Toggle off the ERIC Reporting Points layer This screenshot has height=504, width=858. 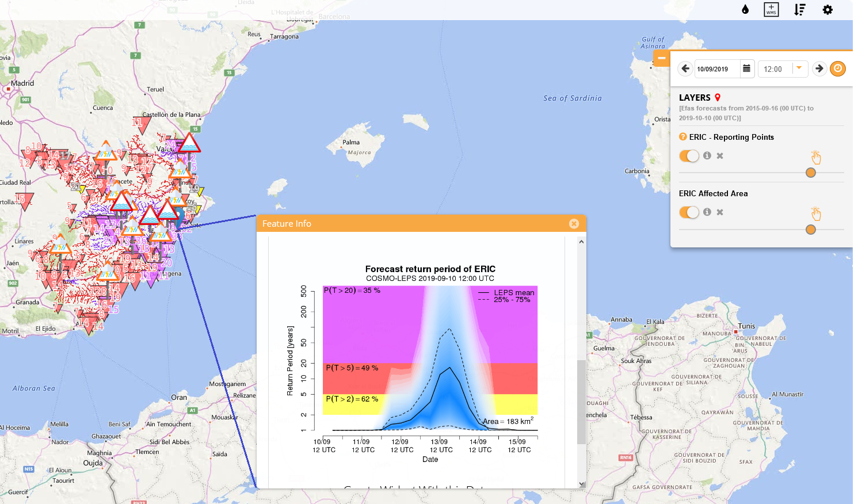(689, 155)
